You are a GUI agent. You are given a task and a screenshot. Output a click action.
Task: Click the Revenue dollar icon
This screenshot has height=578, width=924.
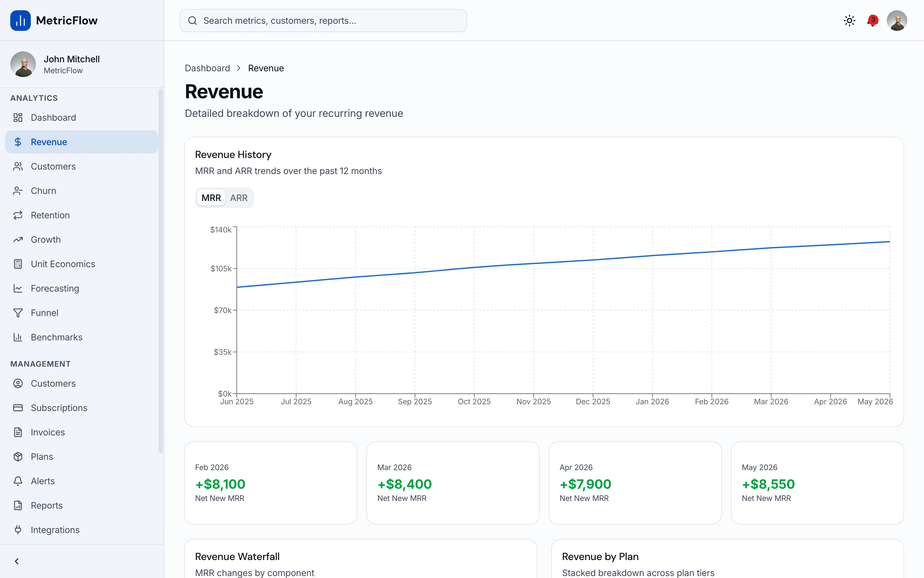pyautogui.click(x=18, y=142)
